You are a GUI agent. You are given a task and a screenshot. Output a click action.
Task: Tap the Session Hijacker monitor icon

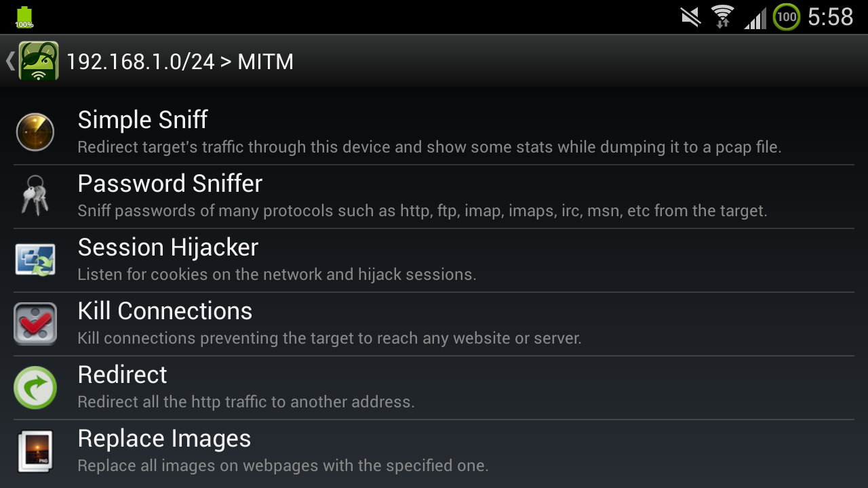[x=35, y=260]
